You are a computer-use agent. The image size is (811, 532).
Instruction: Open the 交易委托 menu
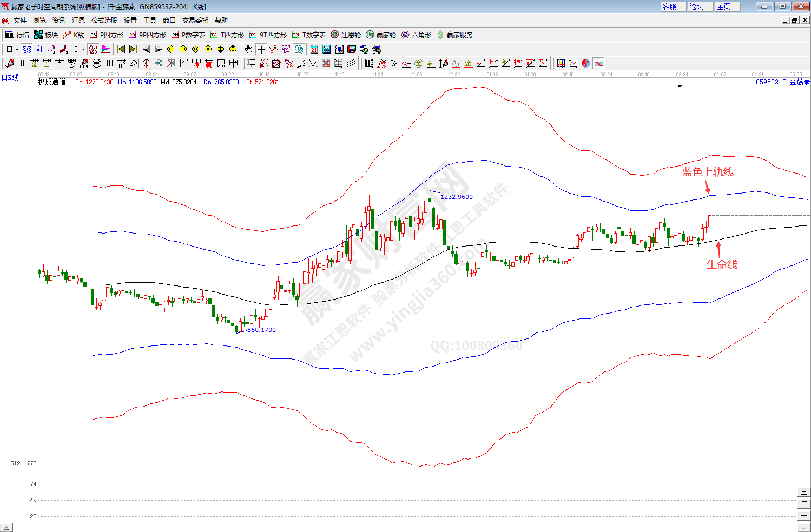tap(195, 21)
